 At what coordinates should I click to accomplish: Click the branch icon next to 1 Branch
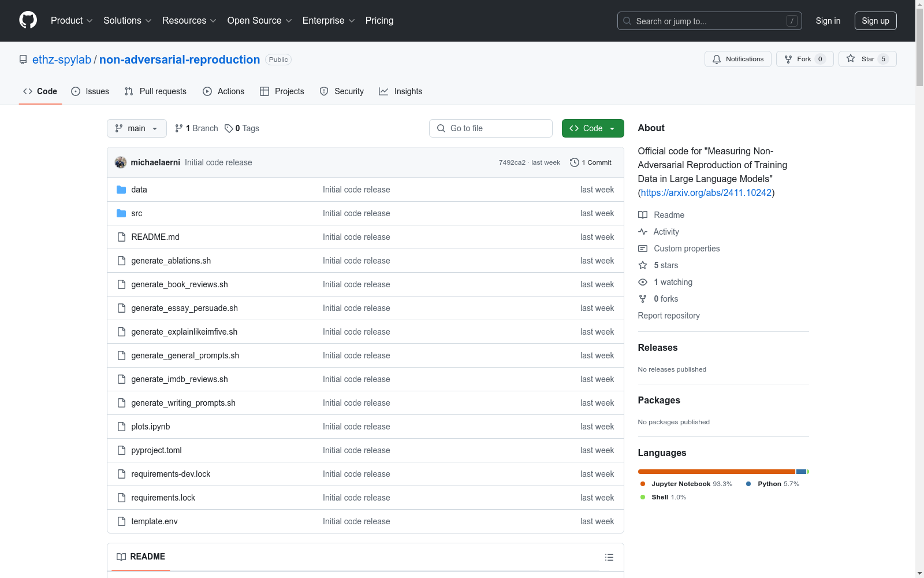pos(179,128)
